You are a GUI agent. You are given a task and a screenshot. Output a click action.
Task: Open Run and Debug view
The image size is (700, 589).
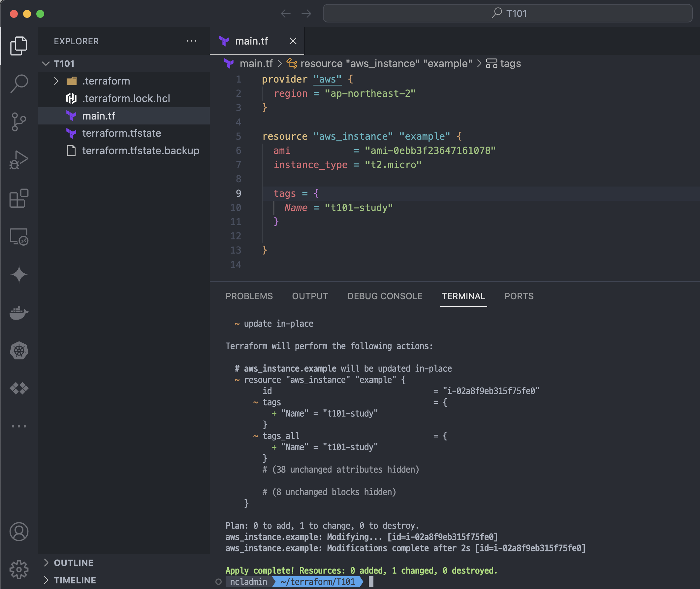(19, 160)
